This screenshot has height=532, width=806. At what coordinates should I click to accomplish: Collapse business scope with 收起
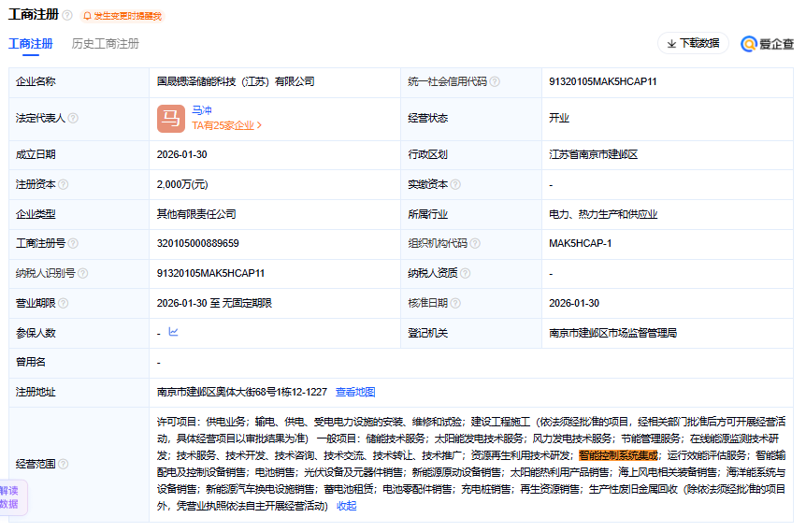pyautogui.click(x=347, y=507)
